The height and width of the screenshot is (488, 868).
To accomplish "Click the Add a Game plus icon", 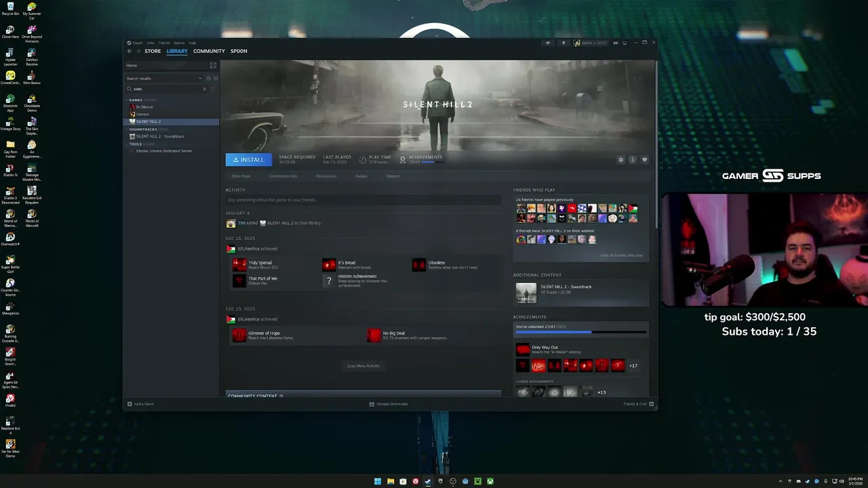I will coord(130,404).
